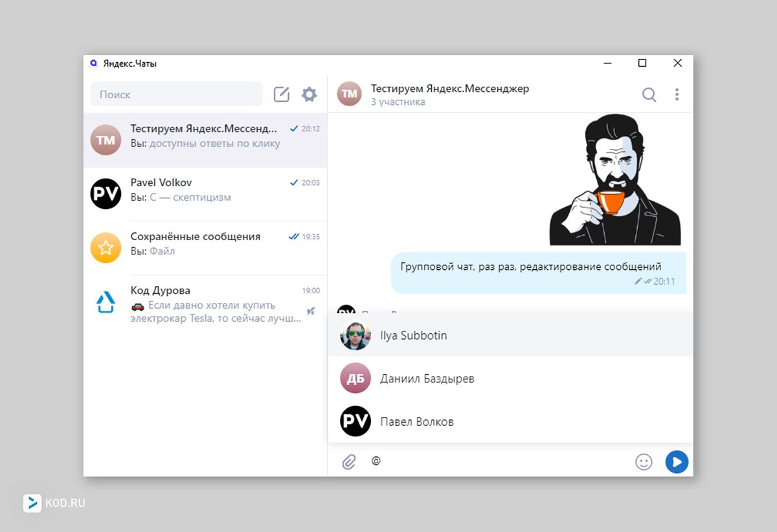Screen dimensions: 777x532
Task: Mention Ilya Subbotin from suggestion list
Action: pyautogui.click(x=510, y=335)
